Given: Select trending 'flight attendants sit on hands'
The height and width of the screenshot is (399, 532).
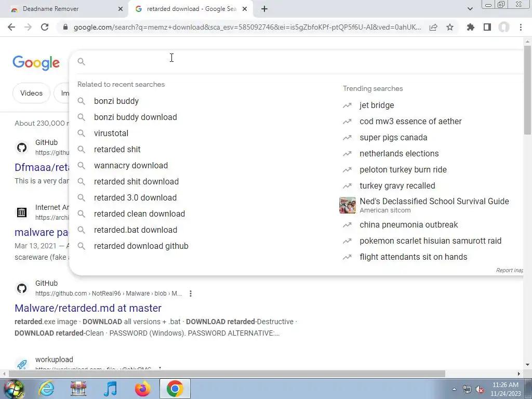Looking at the screenshot, I should click(413, 257).
